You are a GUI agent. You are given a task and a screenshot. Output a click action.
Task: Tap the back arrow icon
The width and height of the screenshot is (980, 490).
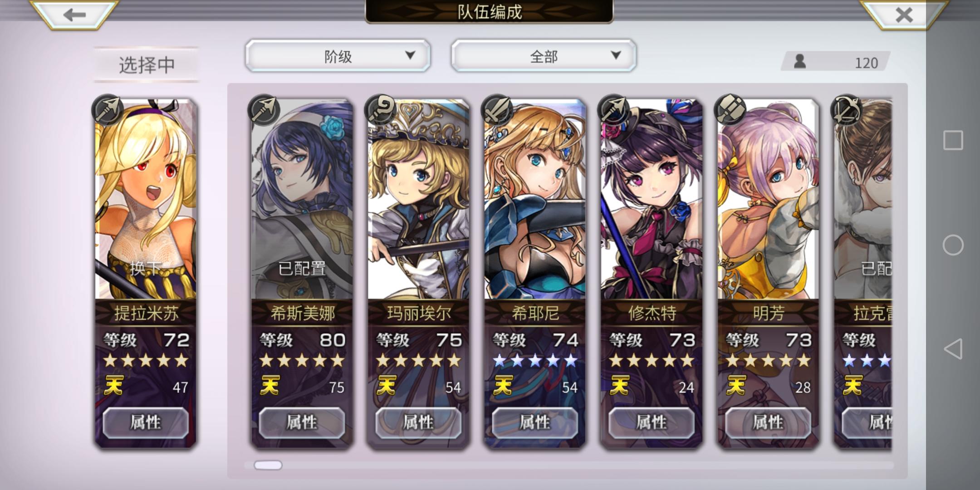pos(74,15)
